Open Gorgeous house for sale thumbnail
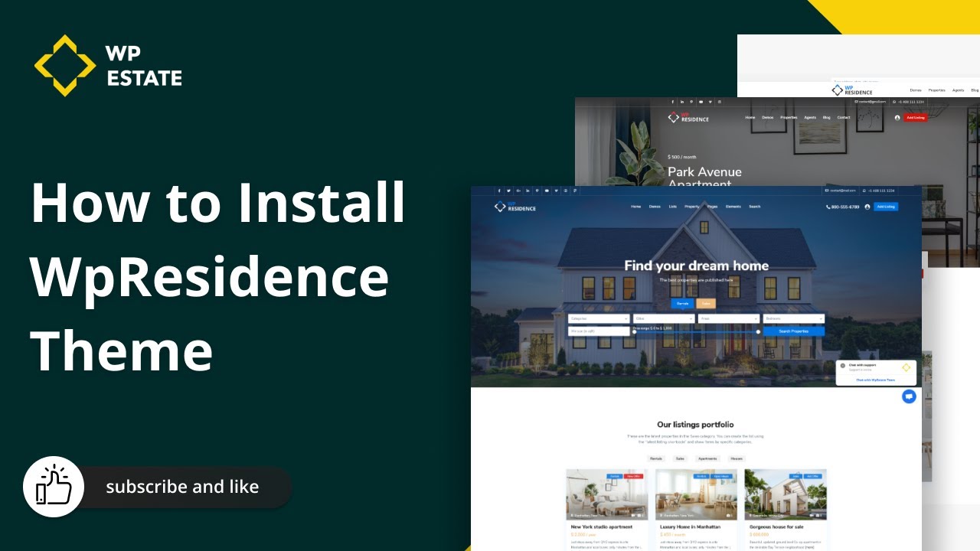The height and width of the screenshot is (551, 980). coord(786,494)
